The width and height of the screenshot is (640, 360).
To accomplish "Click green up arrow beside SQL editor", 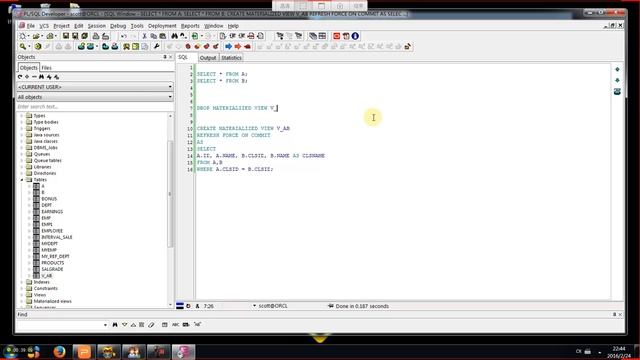I will (x=617, y=69).
